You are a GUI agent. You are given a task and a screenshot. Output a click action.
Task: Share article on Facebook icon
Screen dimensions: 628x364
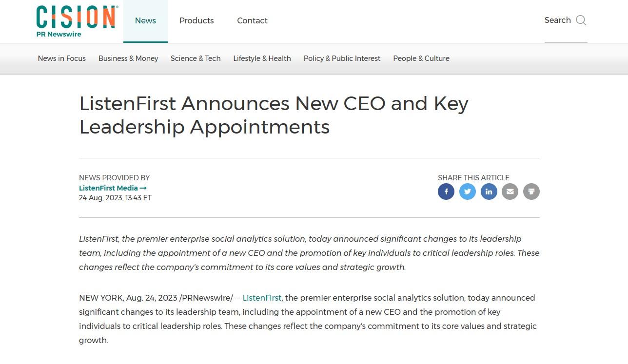[446, 192]
